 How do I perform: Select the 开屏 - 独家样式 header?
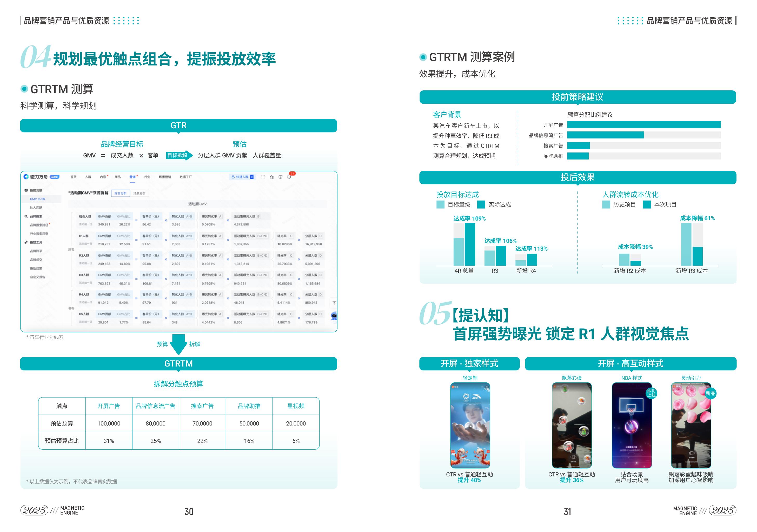pos(469,364)
